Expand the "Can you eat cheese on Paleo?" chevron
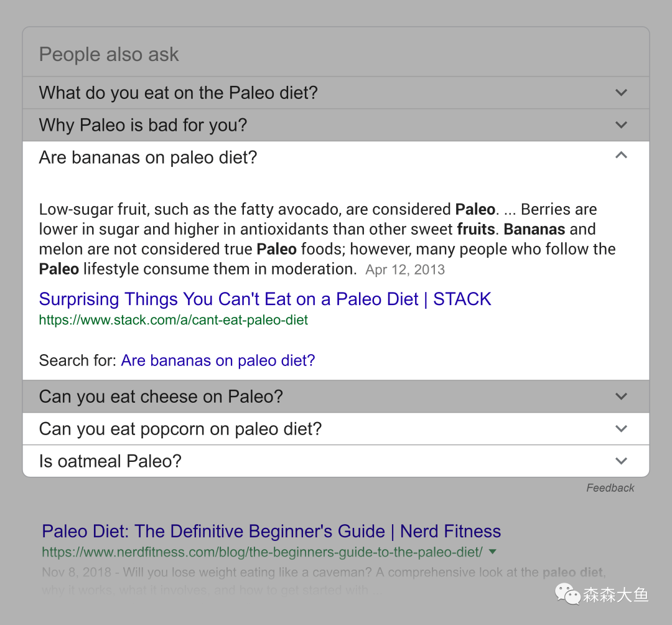The height and width of the screenshot is (625, 672). click(621, 397)
